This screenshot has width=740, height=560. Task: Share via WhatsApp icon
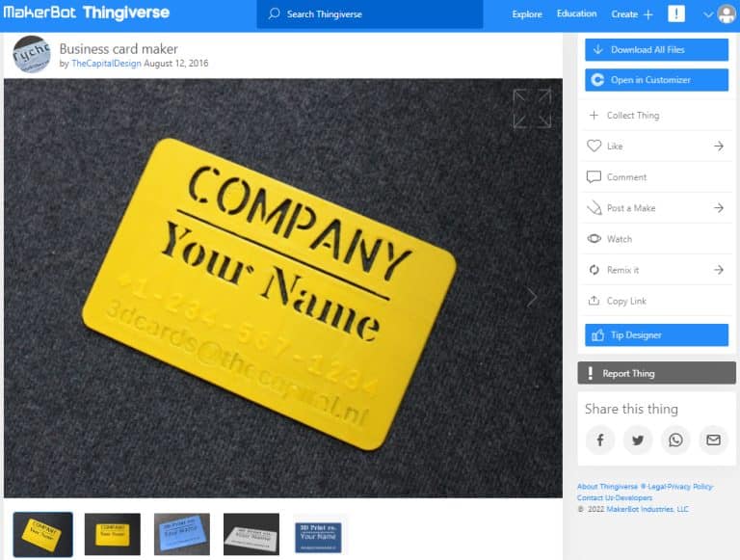pos(675,440)
